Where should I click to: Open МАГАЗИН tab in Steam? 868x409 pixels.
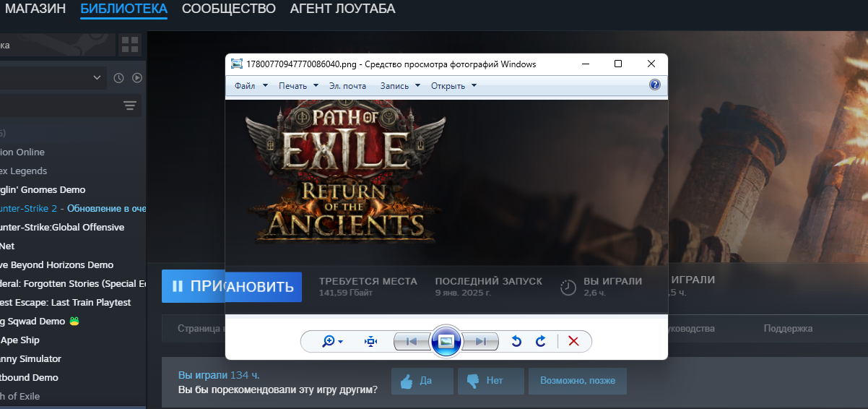[x=34, y=9]
